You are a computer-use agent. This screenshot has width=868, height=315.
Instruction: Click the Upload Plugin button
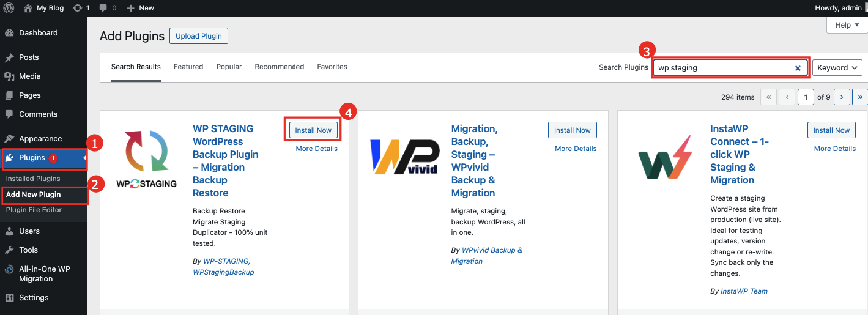[199, 36]
